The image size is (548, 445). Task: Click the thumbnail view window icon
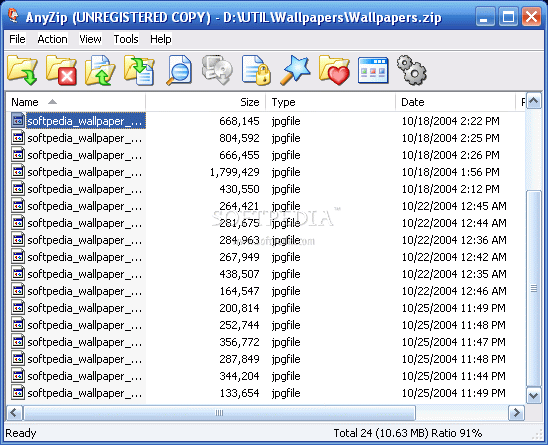coord(373,71)
